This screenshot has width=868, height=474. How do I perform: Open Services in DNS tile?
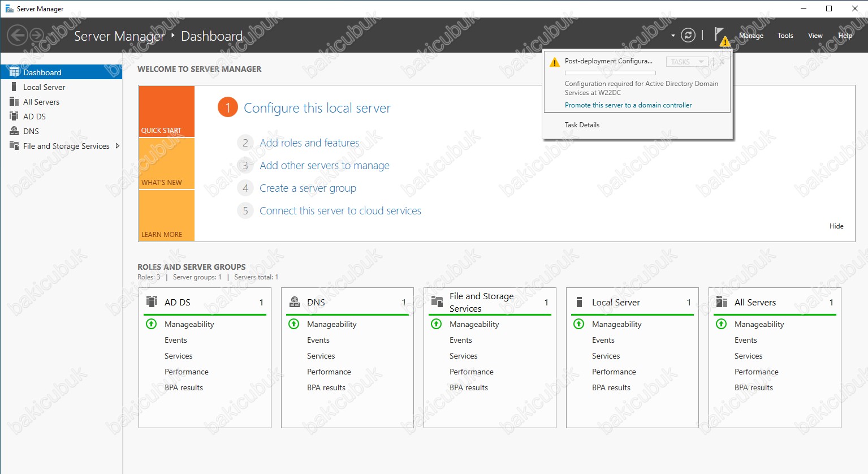(x=321, y=356)
